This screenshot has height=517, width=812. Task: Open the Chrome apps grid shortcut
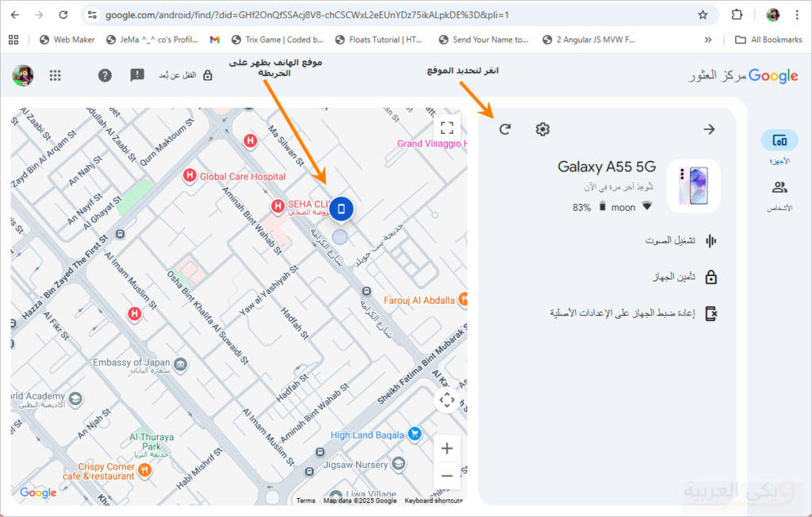(13, 40)
